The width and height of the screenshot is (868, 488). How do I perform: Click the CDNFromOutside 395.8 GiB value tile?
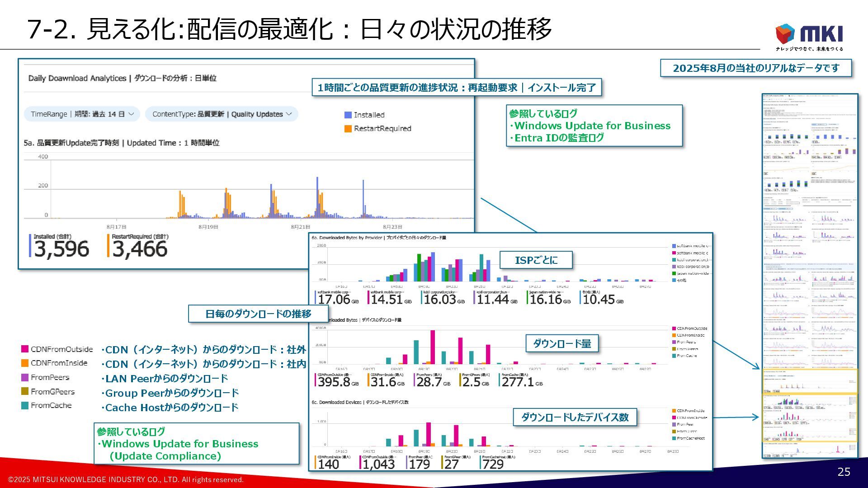(337, 380)
